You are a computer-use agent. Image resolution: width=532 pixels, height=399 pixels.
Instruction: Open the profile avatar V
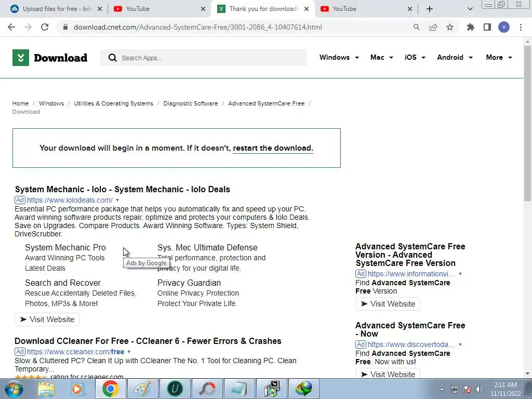tap(504, 27)
